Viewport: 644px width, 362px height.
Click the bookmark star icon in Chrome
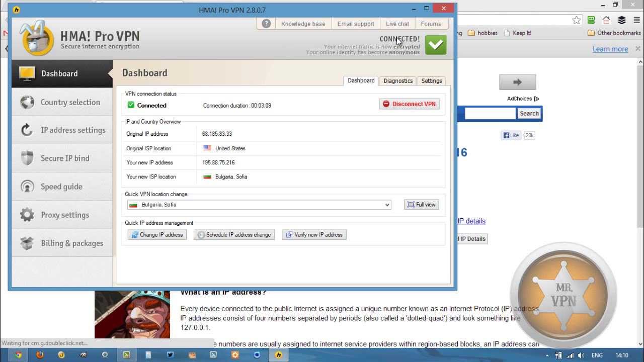coord(577,20)
